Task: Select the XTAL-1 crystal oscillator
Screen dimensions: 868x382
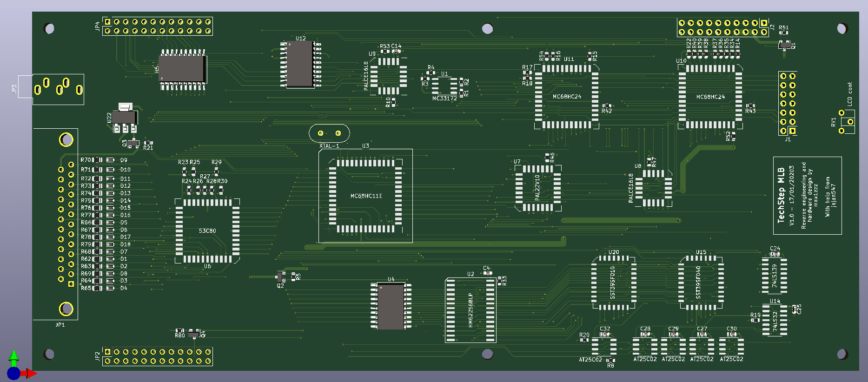Action: coord(329,133)
